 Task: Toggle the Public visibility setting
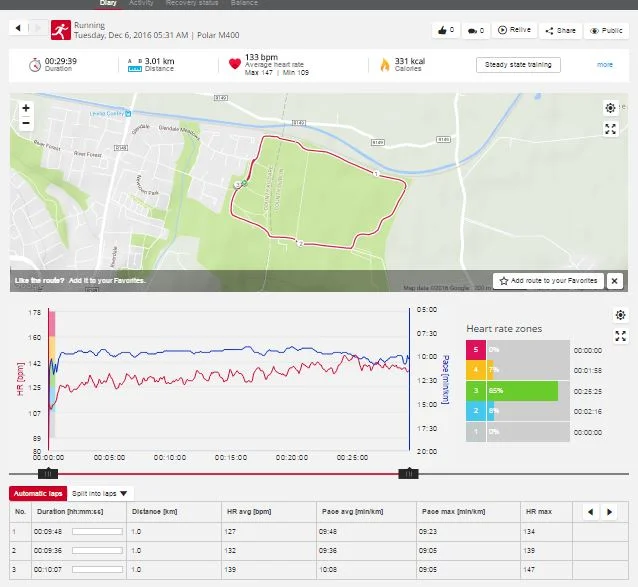pyautogui.click(x=606, y=31)
